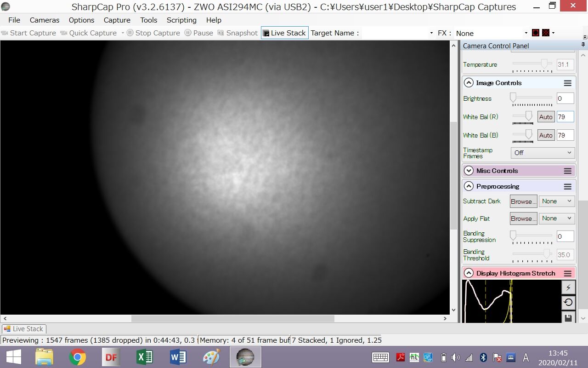588x368 pixels.
Task: Click Start Capture in the toolbar
Action: point(29,33)
